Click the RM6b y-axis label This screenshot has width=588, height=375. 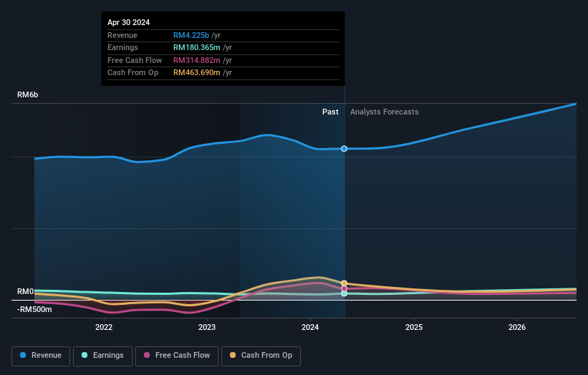point(28,94)
